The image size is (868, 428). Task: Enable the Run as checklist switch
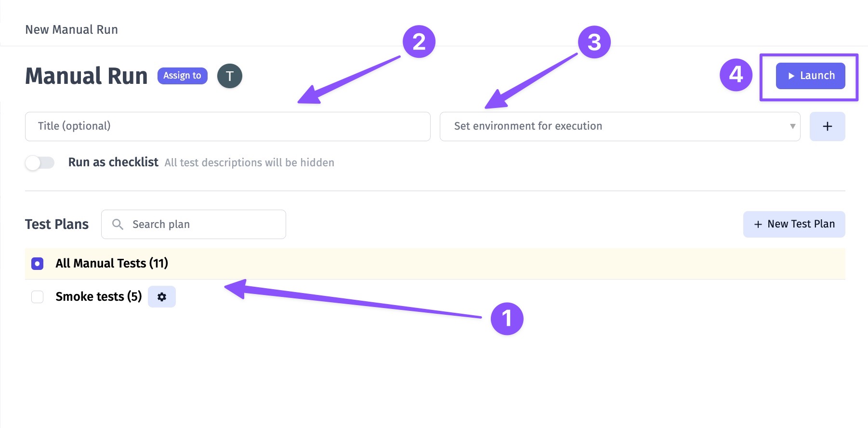[40, 163]
